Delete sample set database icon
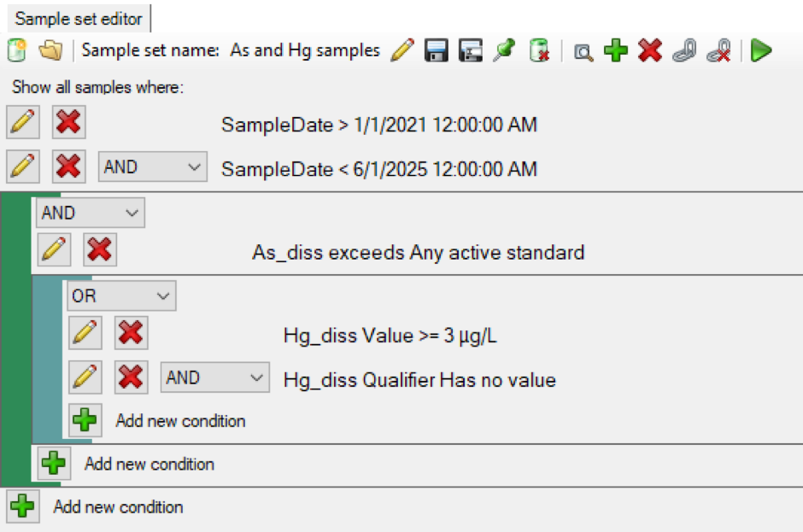This screenshot has height=532, width=803. pyautogui.click(x=539, y=50)
